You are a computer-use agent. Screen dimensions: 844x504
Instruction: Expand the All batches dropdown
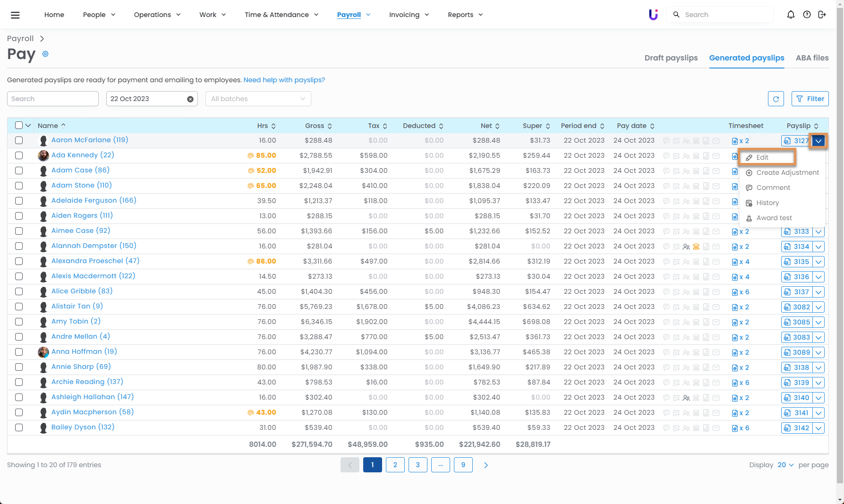point(258,99)
